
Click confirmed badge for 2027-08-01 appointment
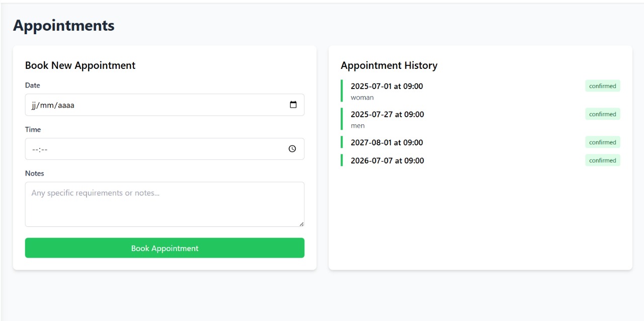click(x=603, y=142)
